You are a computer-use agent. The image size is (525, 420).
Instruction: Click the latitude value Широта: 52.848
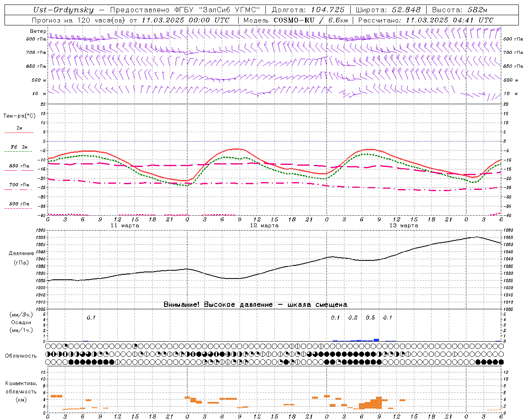click(388, 10)
